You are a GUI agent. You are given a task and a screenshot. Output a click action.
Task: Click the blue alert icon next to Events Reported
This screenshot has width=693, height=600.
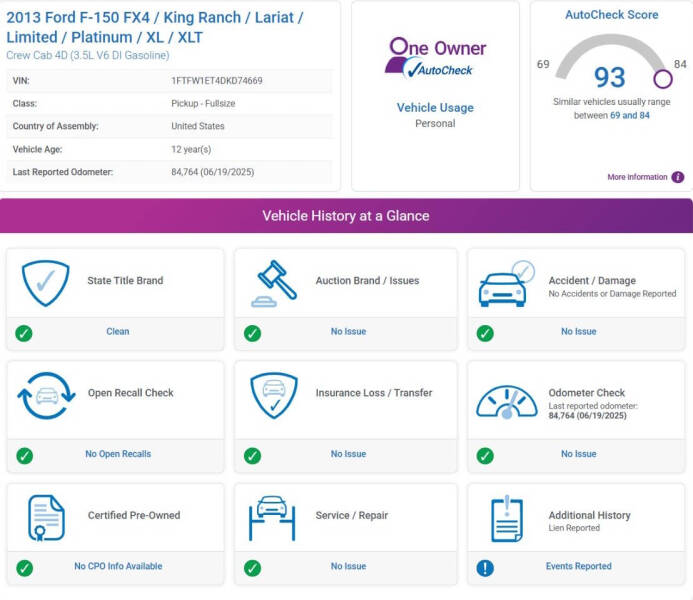click(x=485, y=567)
